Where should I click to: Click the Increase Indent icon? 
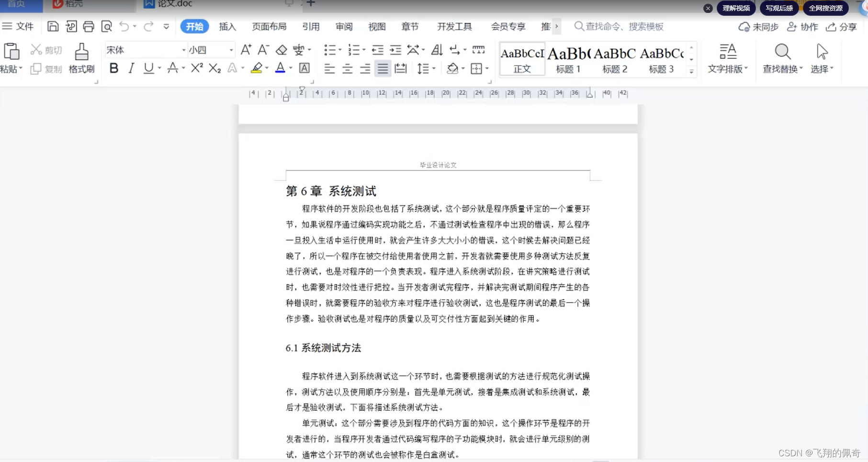(x=395, y=50)
